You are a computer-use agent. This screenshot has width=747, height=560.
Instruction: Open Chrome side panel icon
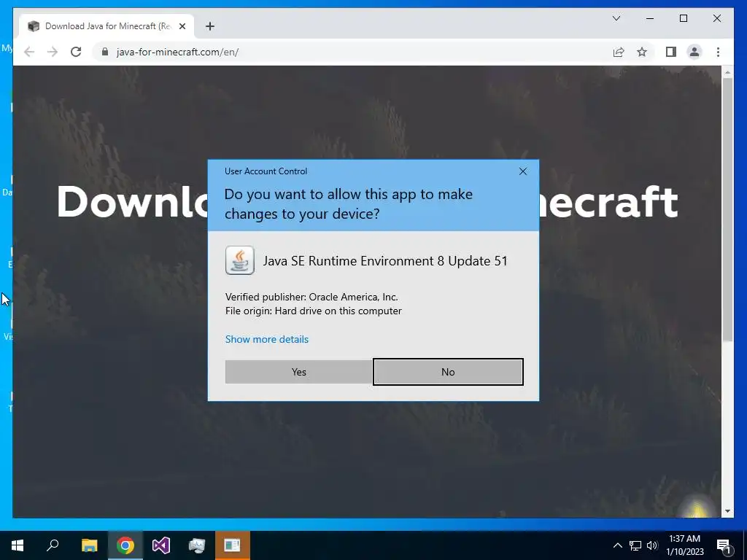click(671, 52)
